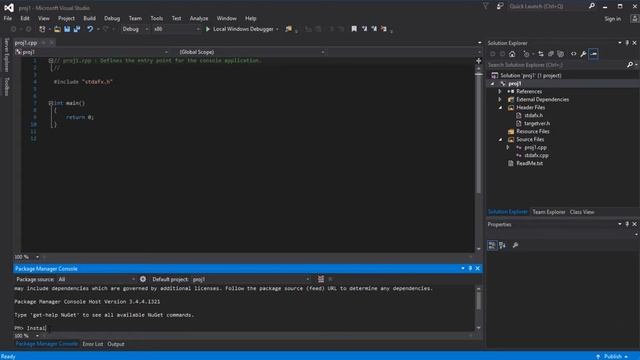The height and width of the screenshot is (360, 640).
Task: Toggle Show All Files in Solution Explorer
Action: pyautogui.click(x=560, y=54)
